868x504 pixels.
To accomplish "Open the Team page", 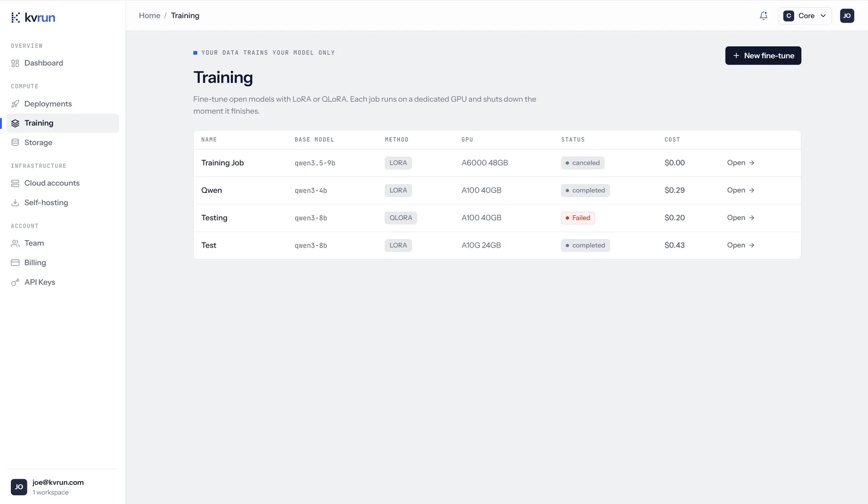I will point(63,243).
